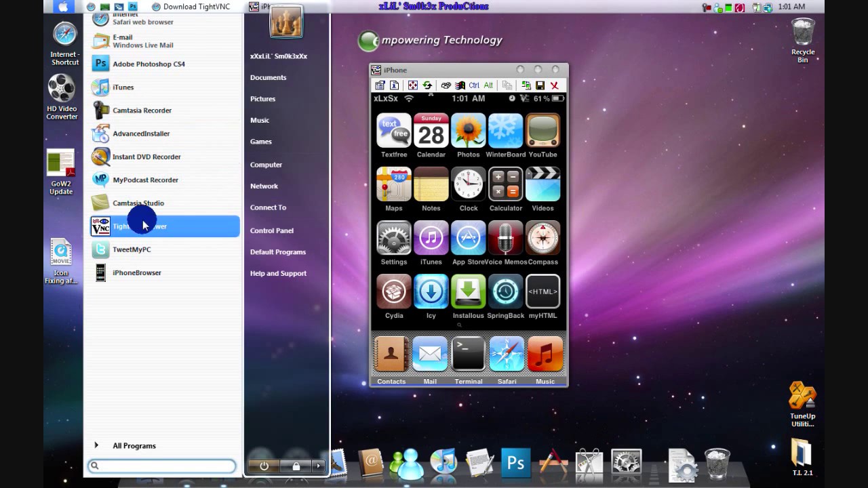Open Voice Memos microphone app
This screenshot has width=868, height=488.
point(506,237)
